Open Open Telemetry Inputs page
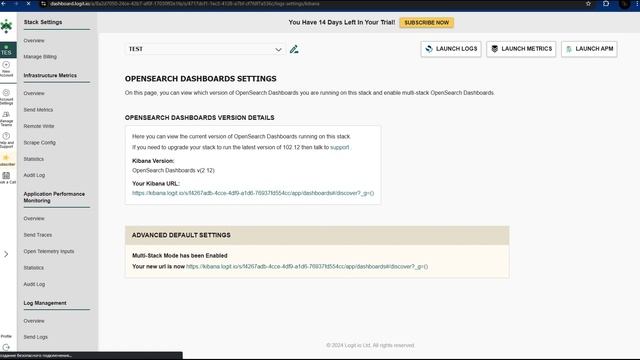 point(49,251)
